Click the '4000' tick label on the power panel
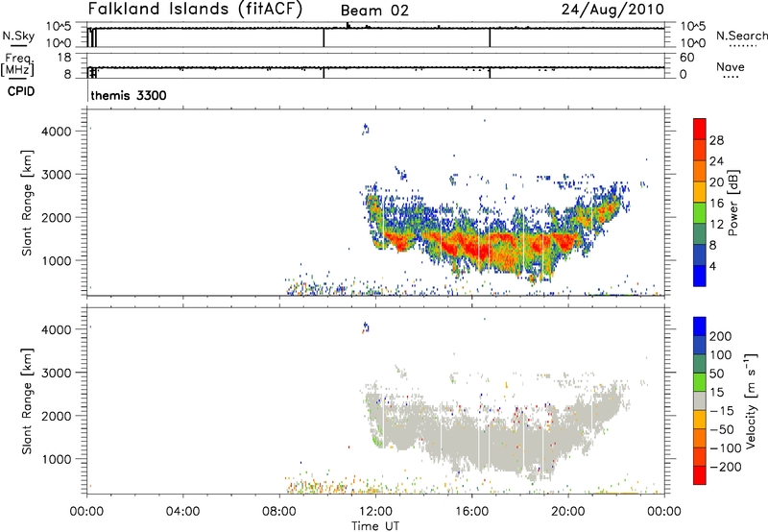This screenshot has width=768, height=532. click(56, 132)
